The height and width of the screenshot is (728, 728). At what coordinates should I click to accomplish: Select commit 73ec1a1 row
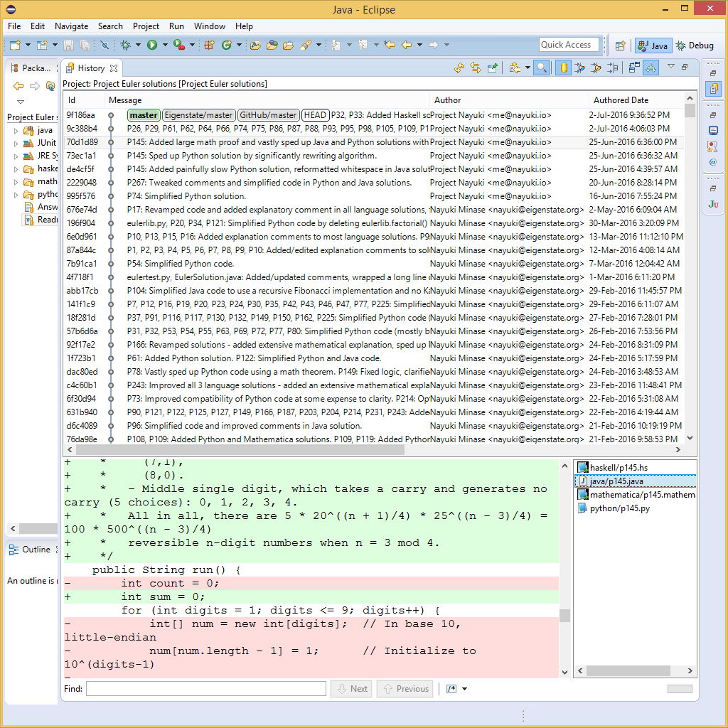pos(373,156)
